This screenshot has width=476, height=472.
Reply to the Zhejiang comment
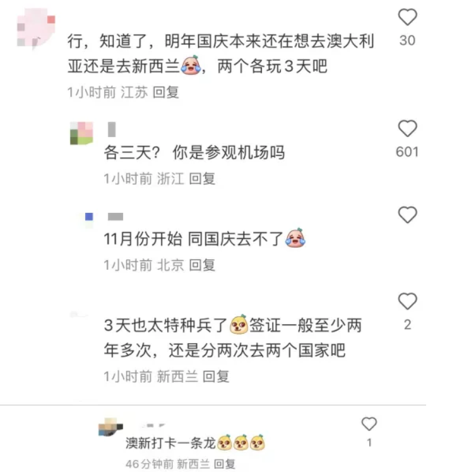(x=202, y=178)
